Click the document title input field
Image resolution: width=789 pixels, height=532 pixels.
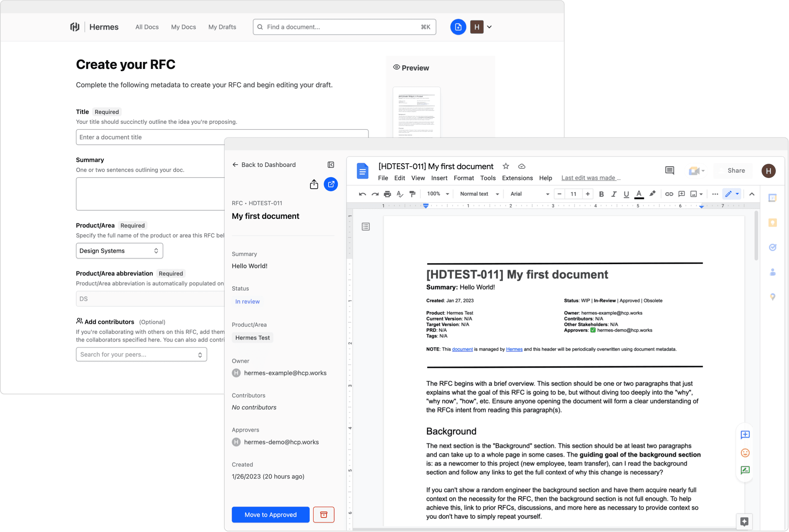[222, 137]
